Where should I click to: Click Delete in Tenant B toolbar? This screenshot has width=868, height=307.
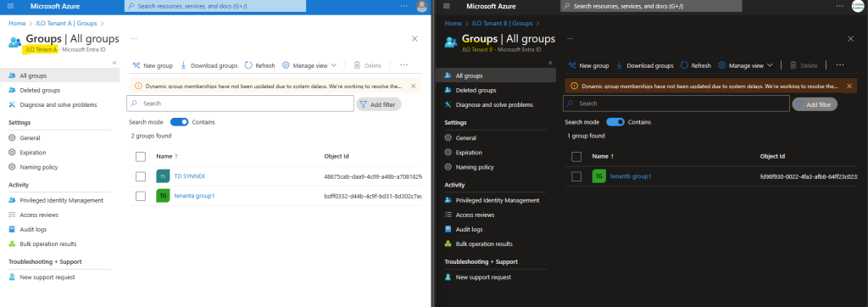[804, 65]
